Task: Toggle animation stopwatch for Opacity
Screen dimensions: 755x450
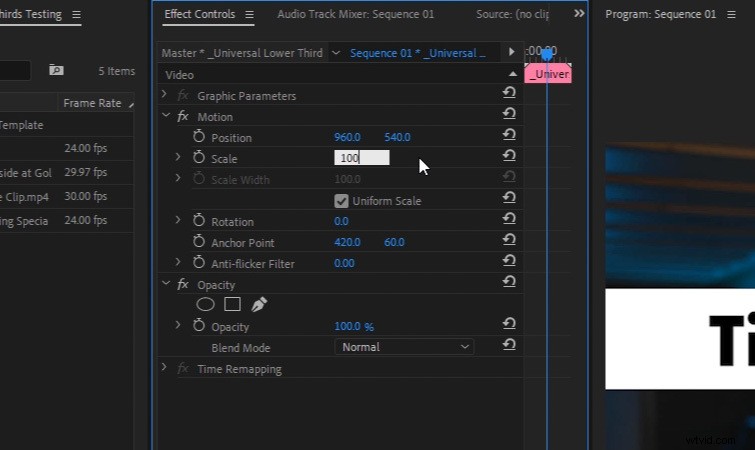Action: tap(199, 325)
